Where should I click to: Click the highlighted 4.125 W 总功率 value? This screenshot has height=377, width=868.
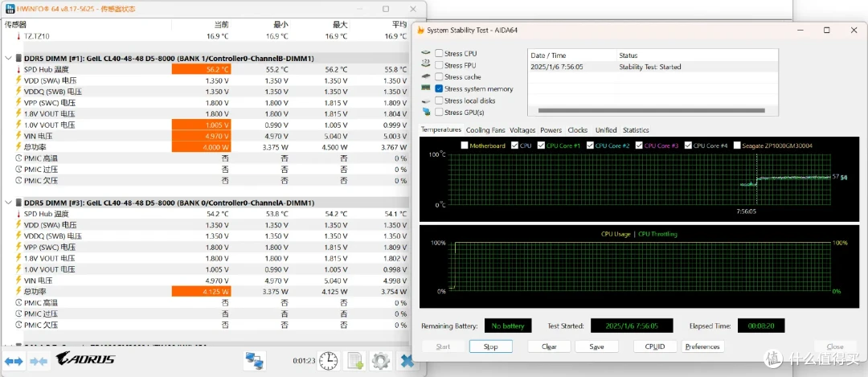click(x=202, y=292)
